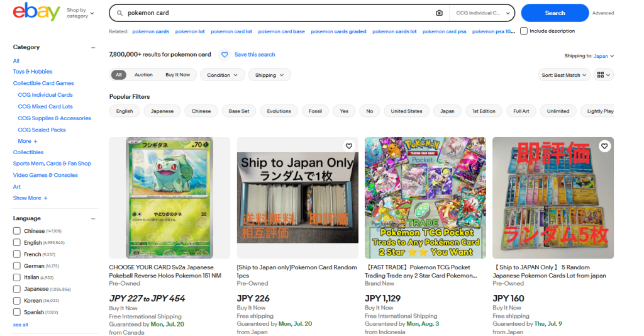
Task: Collapse the Category section
Action: pyautogui.click(x=93, y=47)
